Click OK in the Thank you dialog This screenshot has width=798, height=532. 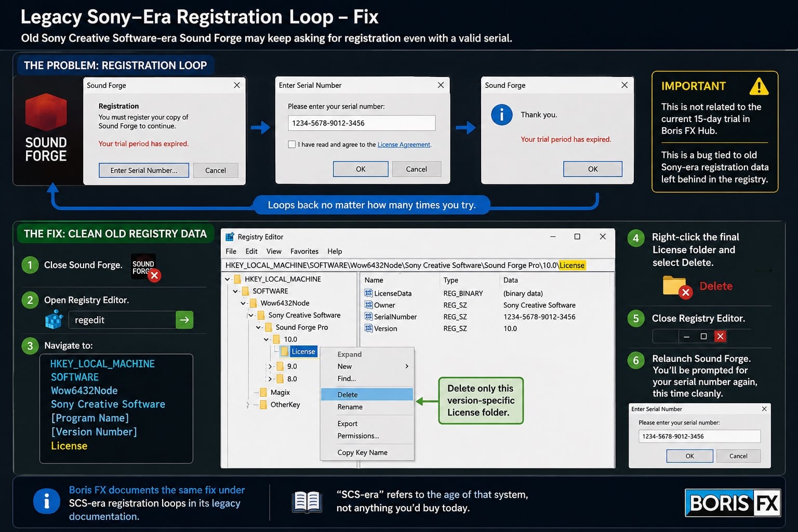tap(593, 169)
